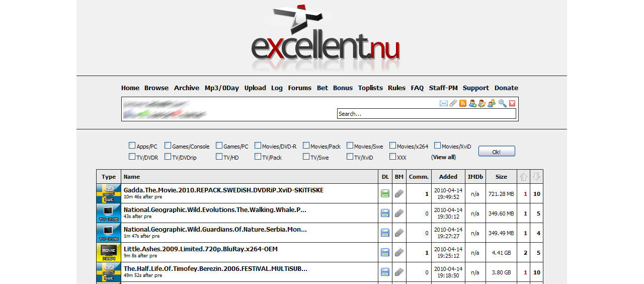Click the Movie x264 category icon
Image resolution: width=644 pixels, height=284 pixels.
coord(109,253)
